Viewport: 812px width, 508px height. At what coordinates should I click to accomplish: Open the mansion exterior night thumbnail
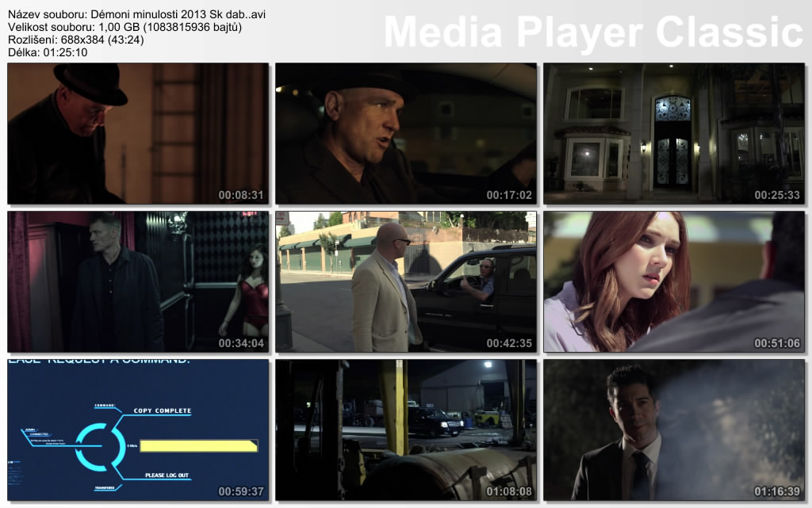[673, 133]
